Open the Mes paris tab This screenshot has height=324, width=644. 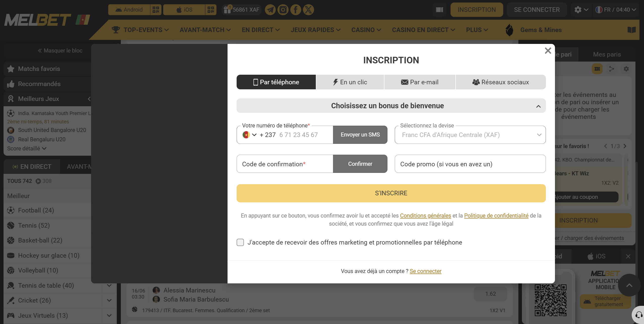(x=607, y=55)
